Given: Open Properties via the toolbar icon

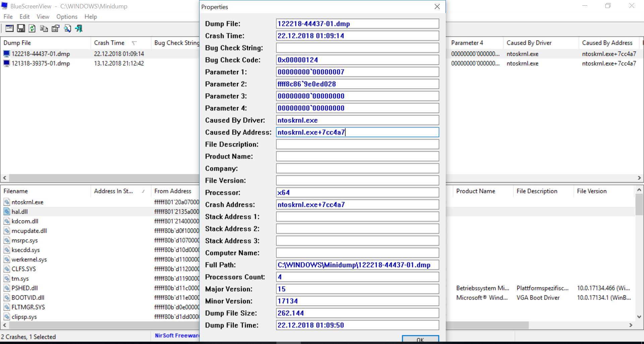Looking at the screenshot, I should [55, 28].
